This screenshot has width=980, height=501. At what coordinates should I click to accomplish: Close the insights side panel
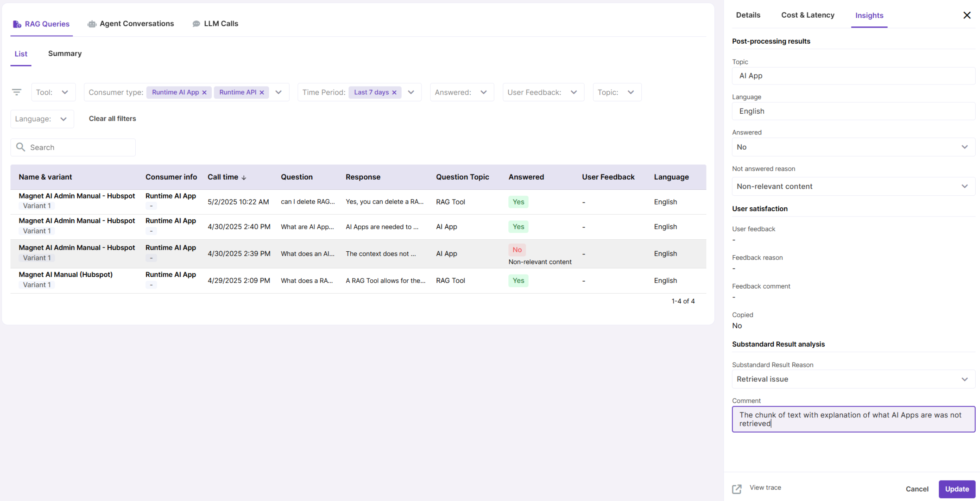[966, 15]
